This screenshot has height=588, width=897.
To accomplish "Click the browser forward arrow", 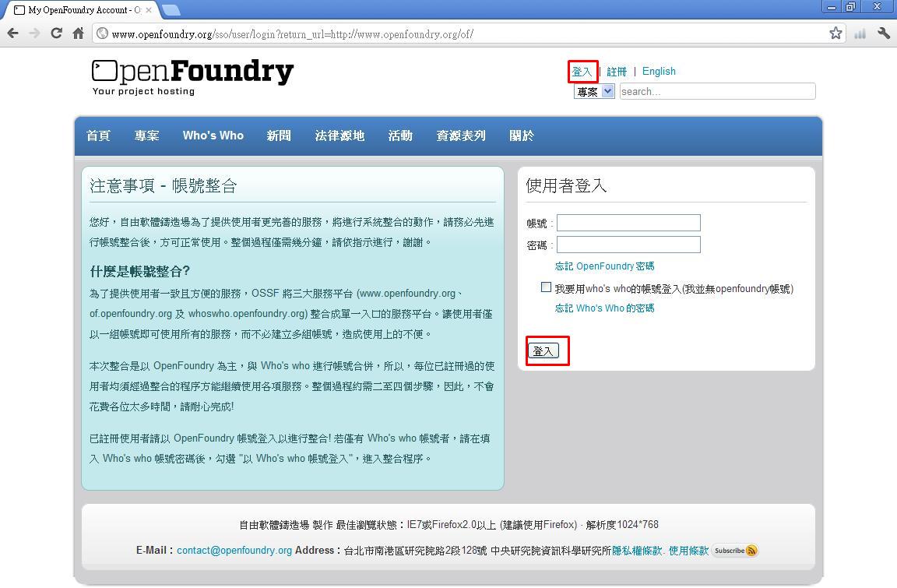I will pos(34,33).
